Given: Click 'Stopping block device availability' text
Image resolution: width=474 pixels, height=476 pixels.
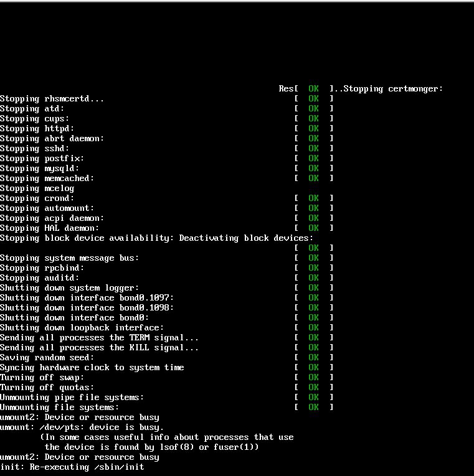Looking at the screenshot, I should (87, 238).
